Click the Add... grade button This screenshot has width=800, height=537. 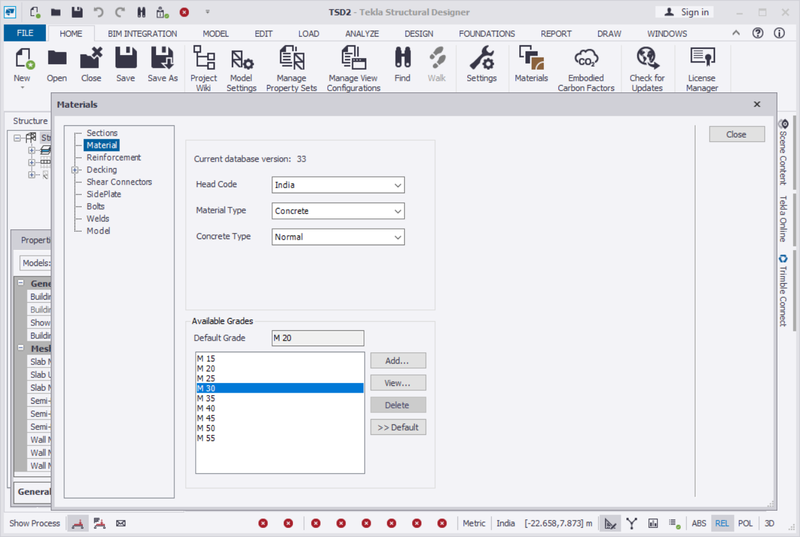tap(398, 361)
